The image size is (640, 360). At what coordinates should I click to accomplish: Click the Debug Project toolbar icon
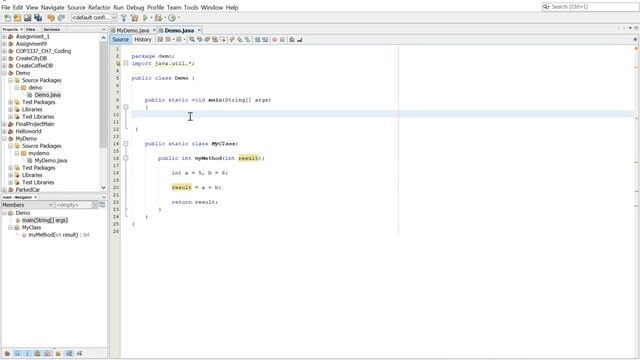pyautogui.click(x=158, y=18)
